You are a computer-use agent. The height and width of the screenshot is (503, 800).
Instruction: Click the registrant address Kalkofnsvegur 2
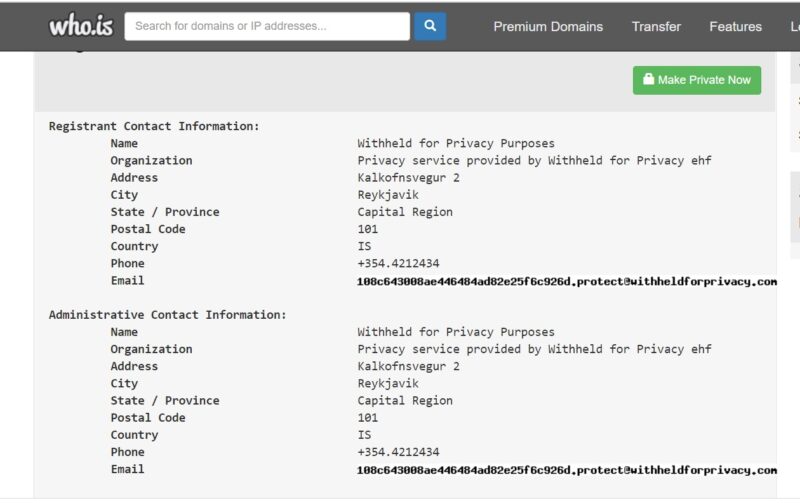click(x=408, y=178)
